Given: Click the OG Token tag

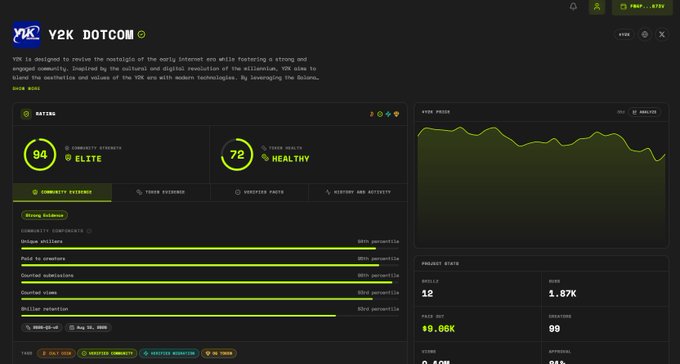Looking at the screenshot, I should coord(219,353).
